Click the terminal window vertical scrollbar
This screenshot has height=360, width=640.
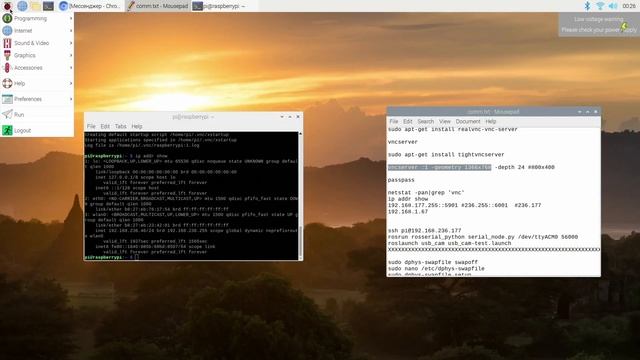(300, 196)
